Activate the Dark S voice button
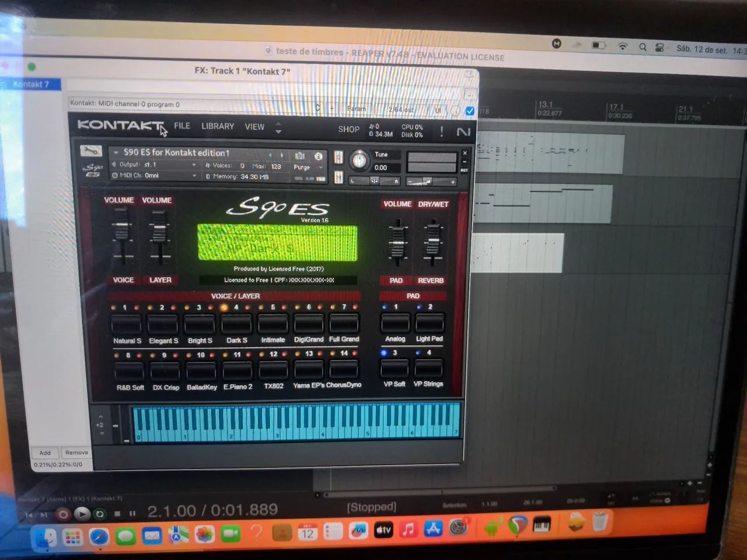The width and height of the screenshot is (747, 560). (x=236, y=323)
